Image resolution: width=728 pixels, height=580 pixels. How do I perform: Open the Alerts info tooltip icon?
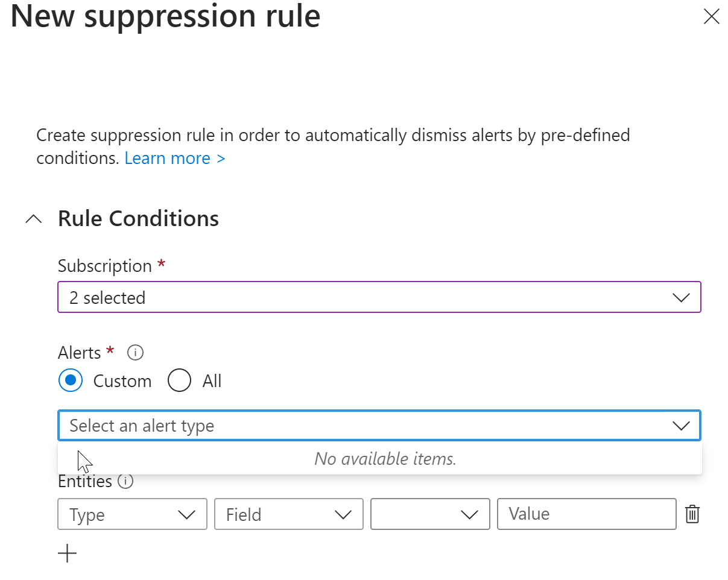point(135,353)
